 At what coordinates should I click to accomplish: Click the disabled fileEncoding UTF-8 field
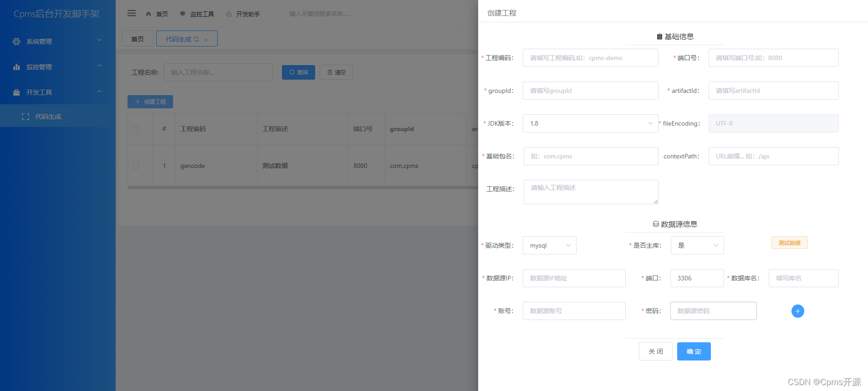click(x=773, y=123)
